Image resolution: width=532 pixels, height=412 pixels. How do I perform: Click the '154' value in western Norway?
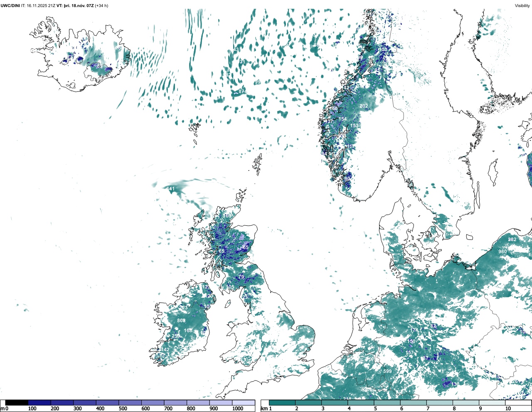click(x=342, y=119)
